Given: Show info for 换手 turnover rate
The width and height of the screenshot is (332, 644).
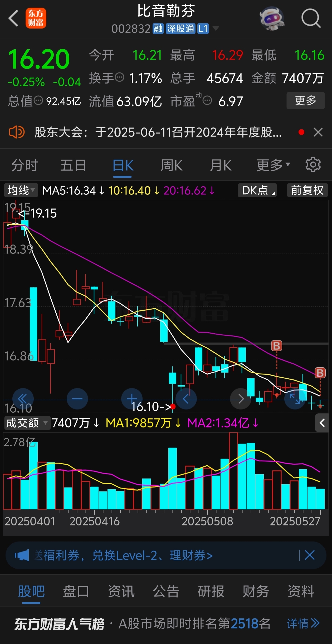Looking at the screenshot, I should pos(120,77).
